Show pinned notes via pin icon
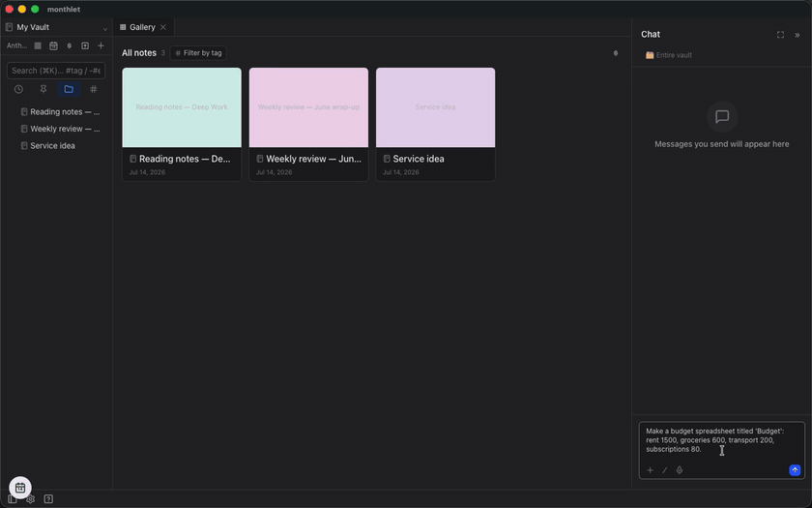Viewport: 812px width, 508px height. click(43, 89)
